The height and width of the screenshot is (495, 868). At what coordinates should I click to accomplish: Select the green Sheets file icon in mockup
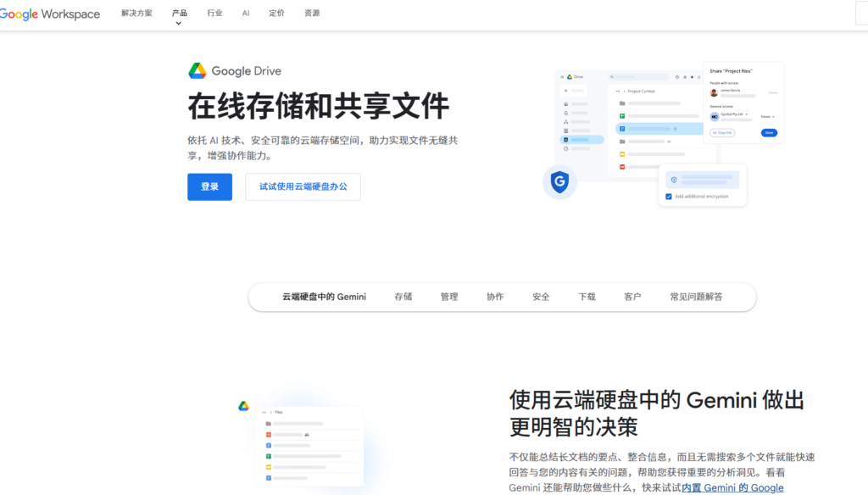tap(621, 115)
